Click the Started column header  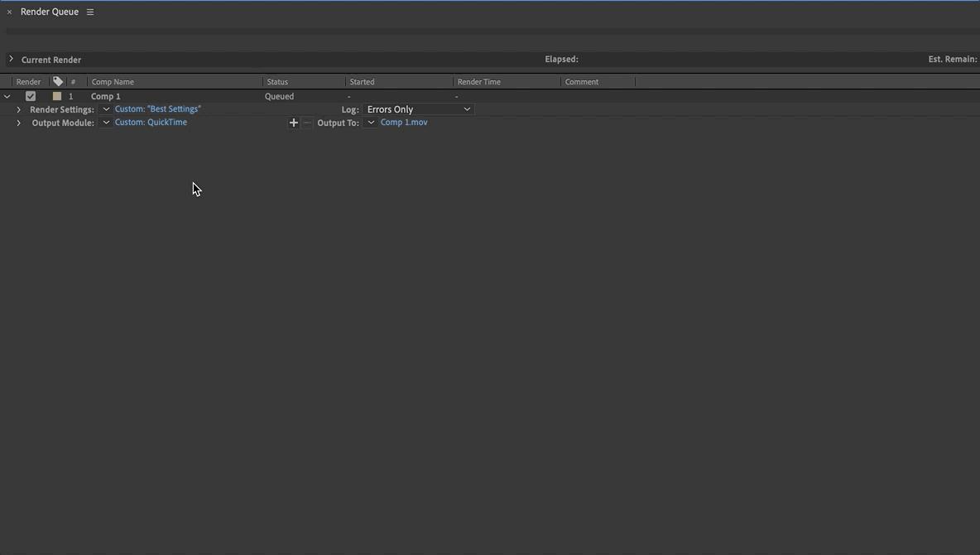click(x=362, y=82)
